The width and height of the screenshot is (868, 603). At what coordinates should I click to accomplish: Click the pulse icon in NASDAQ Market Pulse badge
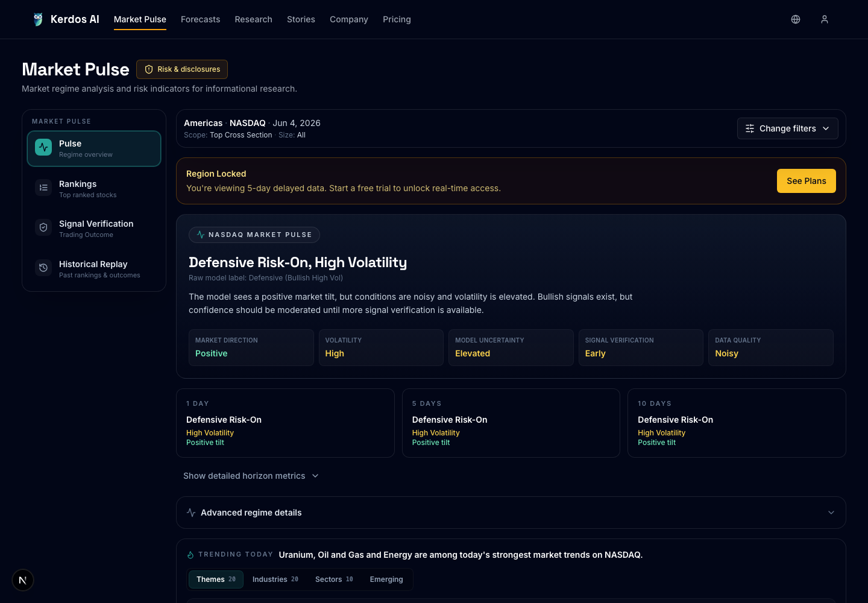pos(201,235)
